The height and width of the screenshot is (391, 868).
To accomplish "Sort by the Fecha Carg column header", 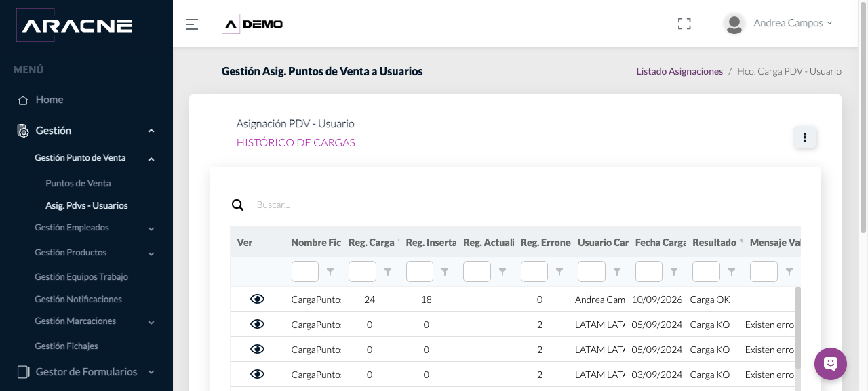I will [660, 242].
